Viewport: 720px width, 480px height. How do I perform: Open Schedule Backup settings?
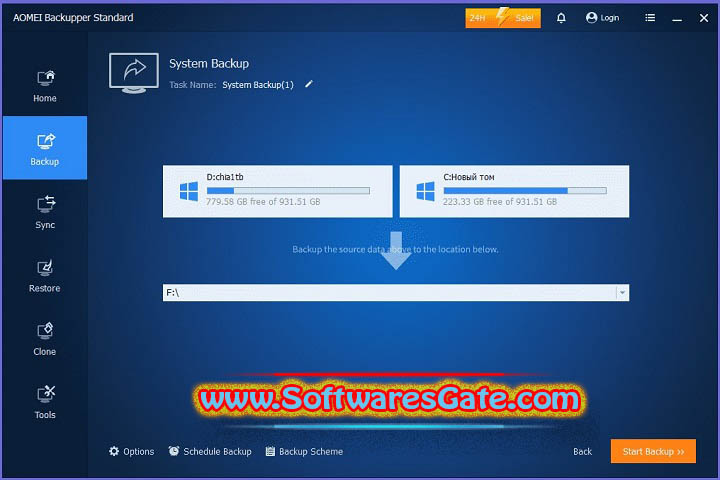(210, 452)
